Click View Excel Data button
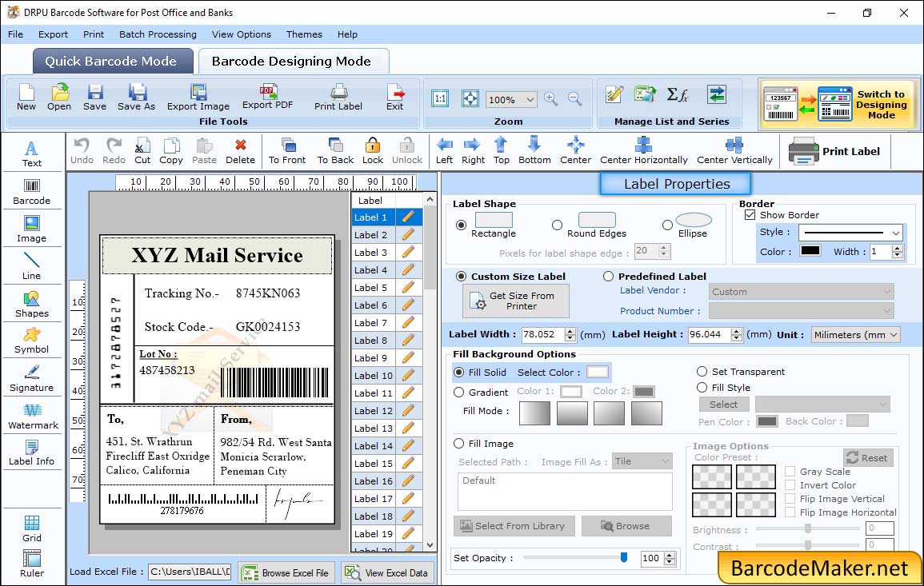 coord(387,572)
